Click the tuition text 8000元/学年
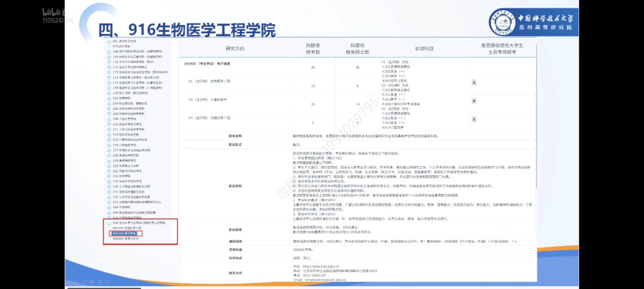This screenshot has height=289, width=644. pos(303,250)
